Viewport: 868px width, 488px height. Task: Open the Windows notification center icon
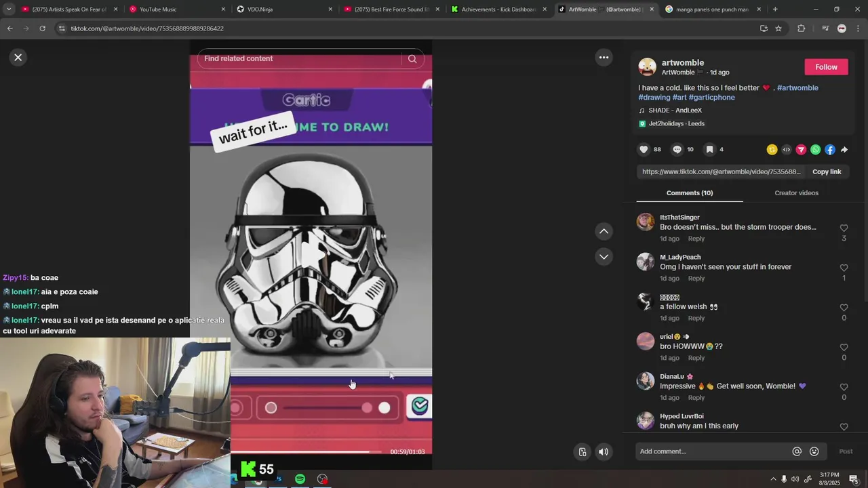(x=854, y=479)
